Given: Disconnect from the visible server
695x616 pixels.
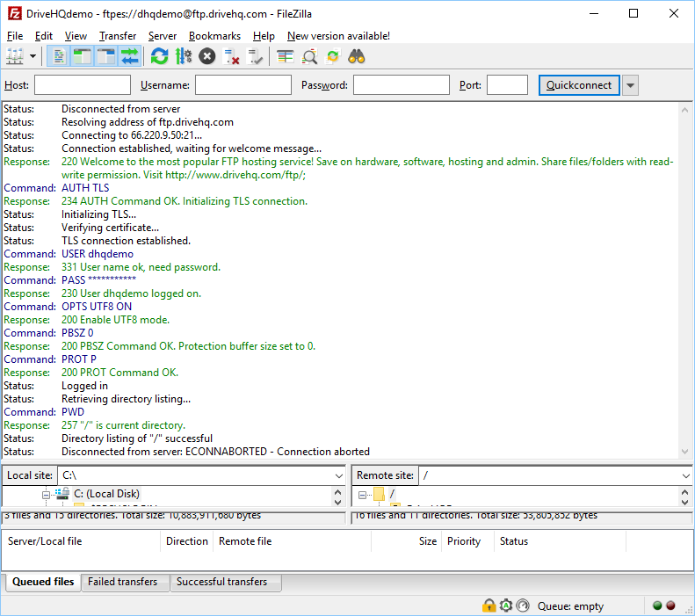Looking at the screenshot, I should (231, 56).
